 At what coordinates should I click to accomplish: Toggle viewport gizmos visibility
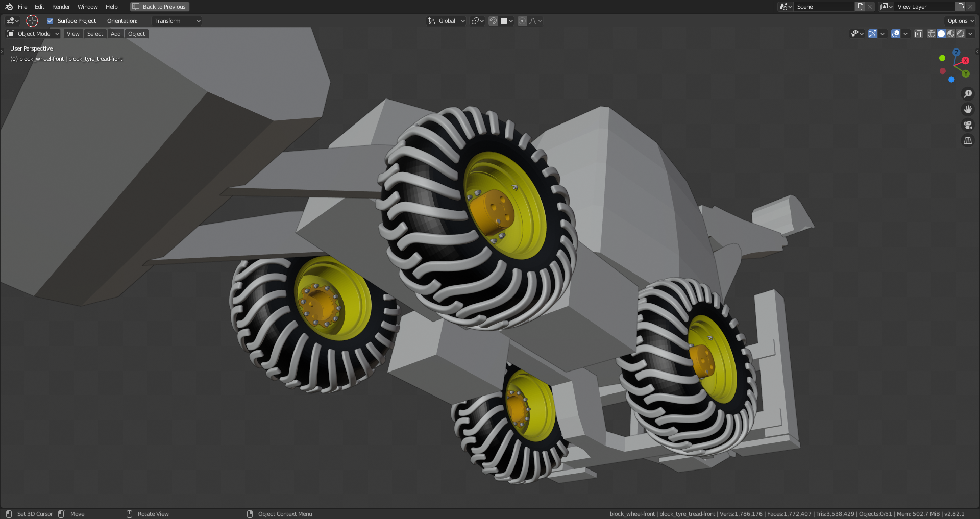pyautogui.click(x=873, y=34)
